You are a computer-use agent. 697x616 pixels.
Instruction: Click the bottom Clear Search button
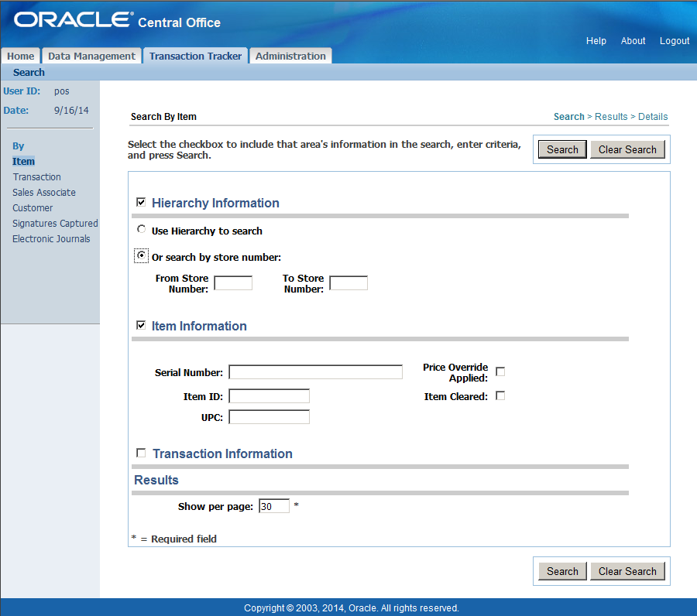pos(627,571)
